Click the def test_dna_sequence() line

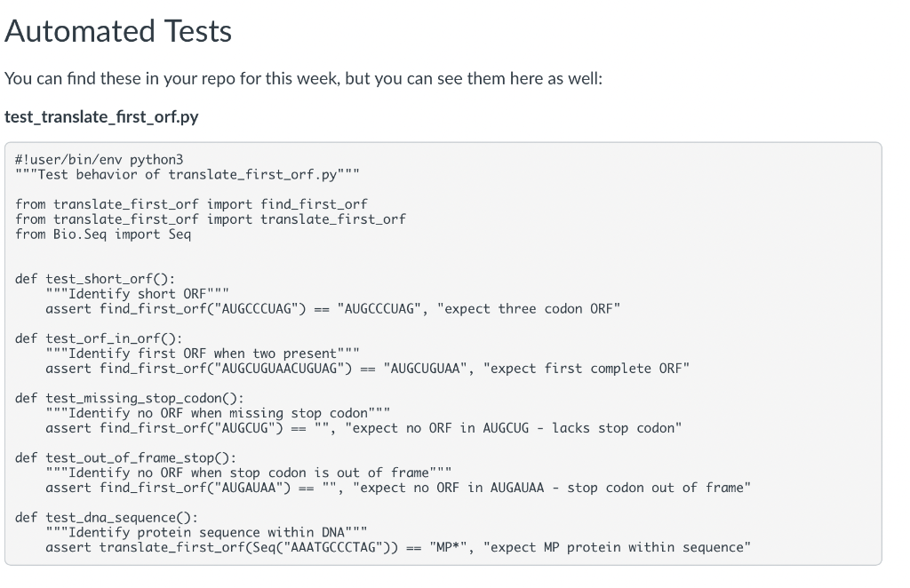[107, 518]
